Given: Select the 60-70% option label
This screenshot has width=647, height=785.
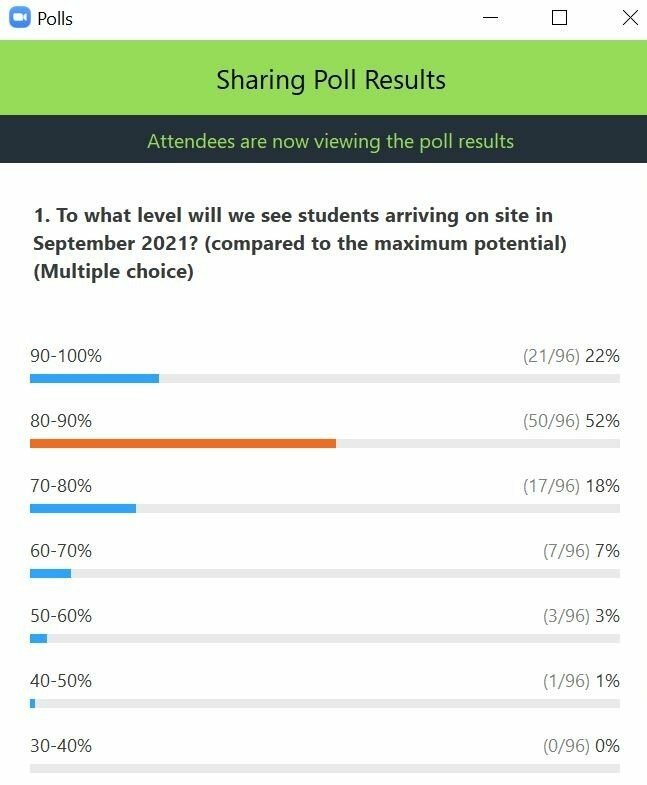Looking at the screenshot, I should pyautogui.click(x=61, y=551).
